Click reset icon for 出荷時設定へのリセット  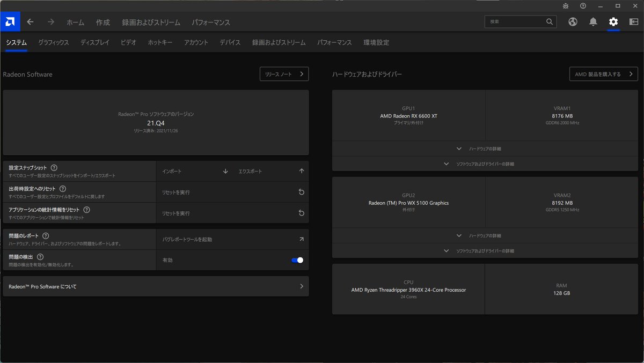[302, 192]
